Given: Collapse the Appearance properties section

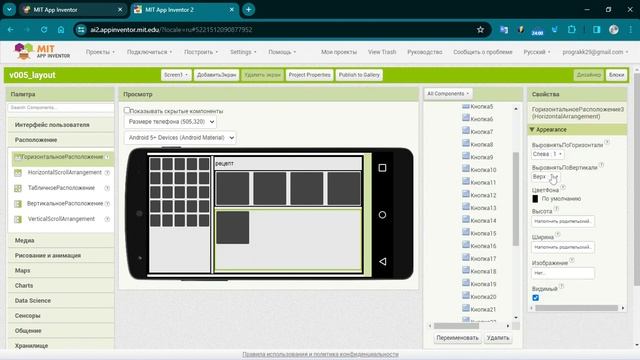Looking at the screenshot, I should [577, 129].
